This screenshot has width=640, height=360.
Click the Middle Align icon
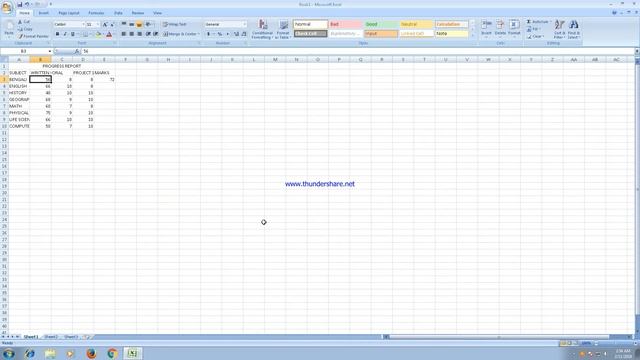131,24
